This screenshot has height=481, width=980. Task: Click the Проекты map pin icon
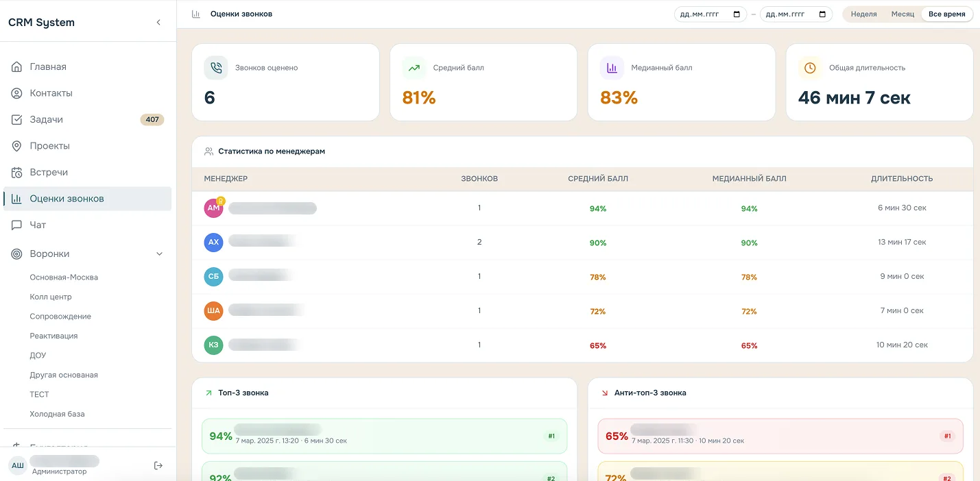[x=17, y=146]
